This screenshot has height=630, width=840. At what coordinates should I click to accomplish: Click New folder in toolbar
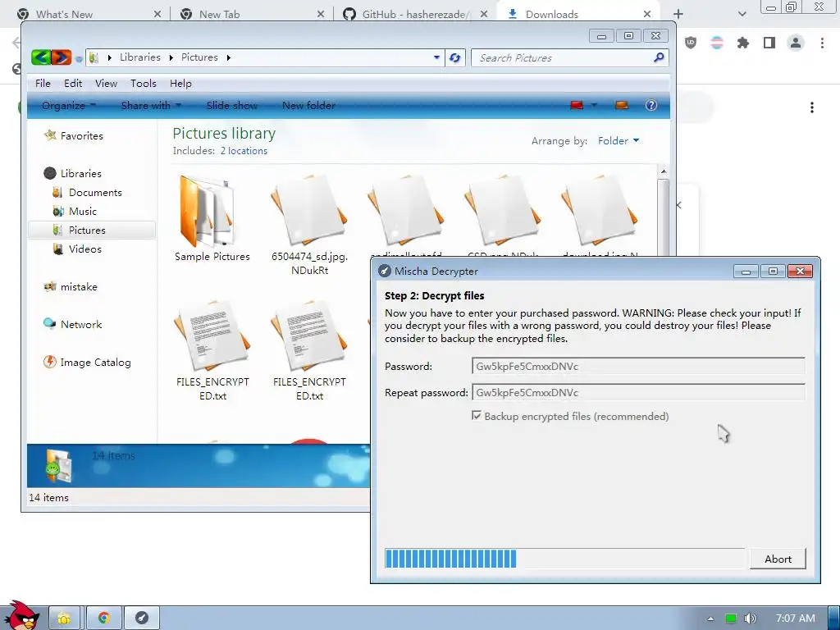pyautogui.click(x=308, y=105)
